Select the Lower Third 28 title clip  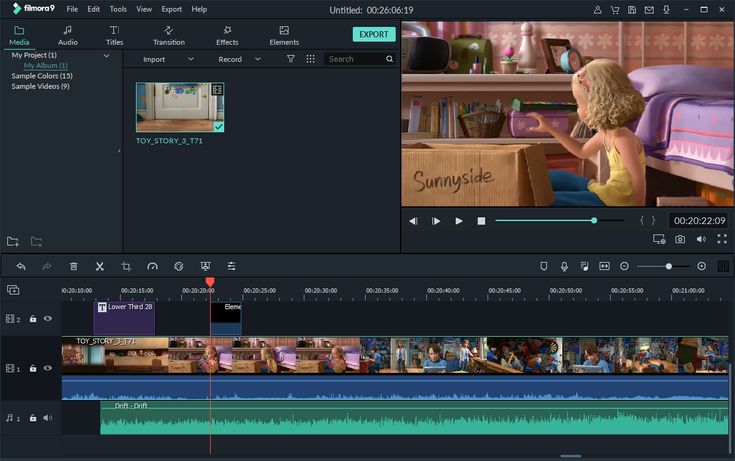[124, 318]
